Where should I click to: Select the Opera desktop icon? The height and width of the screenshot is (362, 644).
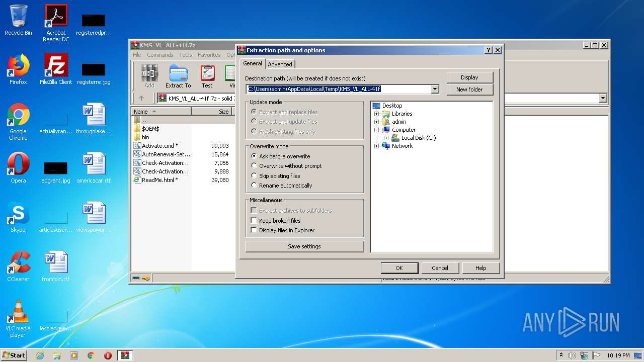click(x=18, y=168)
